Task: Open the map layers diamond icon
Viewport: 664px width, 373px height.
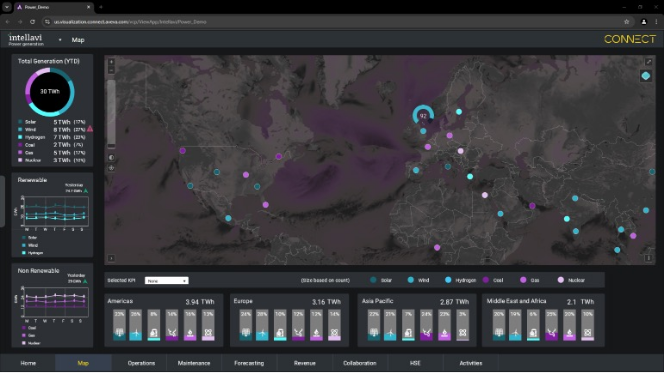Action: point(645,76)
